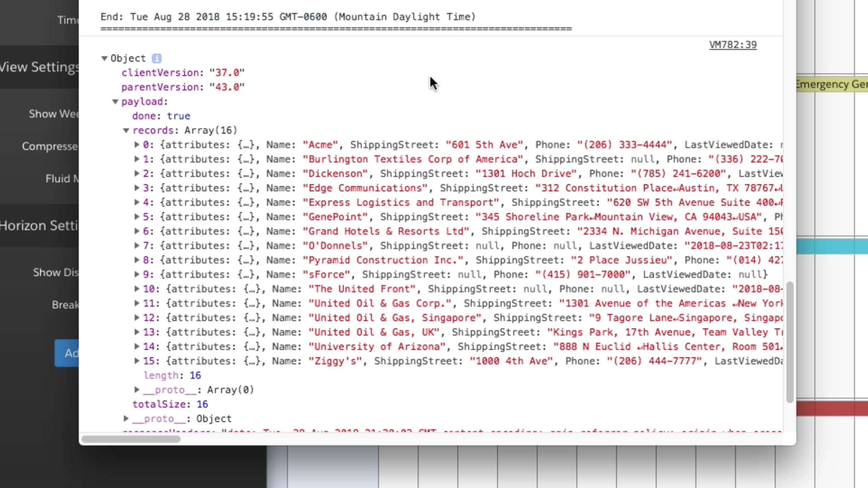Click the totalSize: 16 property

(x=170, y=404)
